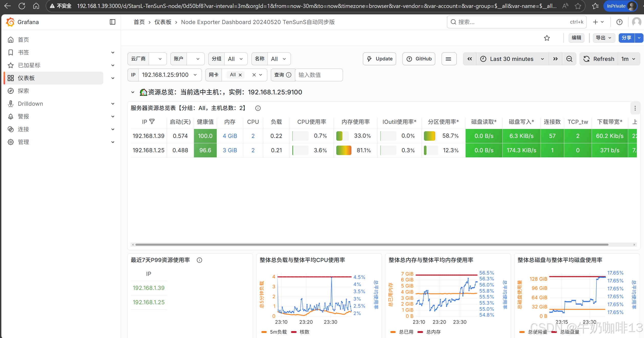Image resolution: width=644 pixels, height=338 pixels.
Task: Open the help question mark icon
Action: click(619, 22)
